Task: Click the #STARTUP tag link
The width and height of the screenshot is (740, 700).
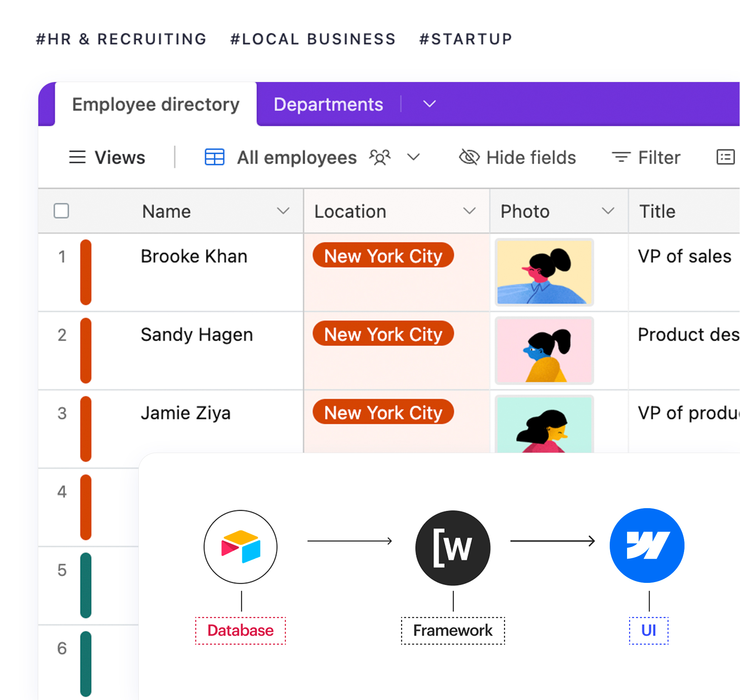Action: point(466,39)
